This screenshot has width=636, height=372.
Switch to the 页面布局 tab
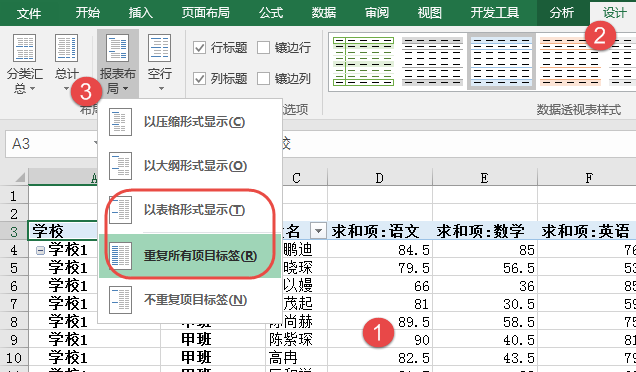[x=205, y=13]
